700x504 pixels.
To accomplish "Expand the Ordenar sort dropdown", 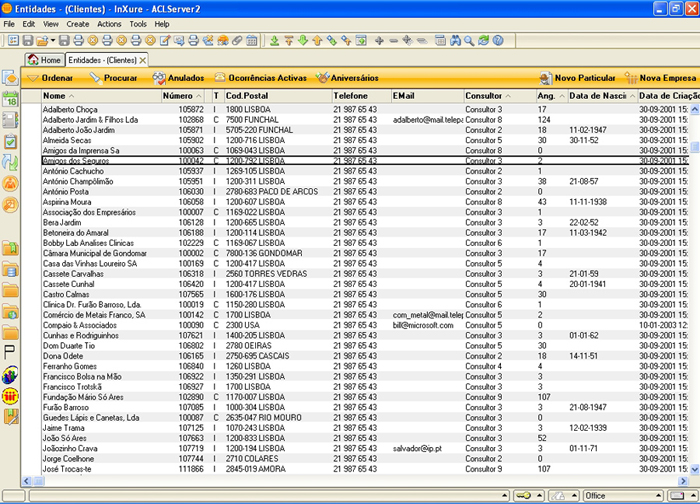I will 50,78.
